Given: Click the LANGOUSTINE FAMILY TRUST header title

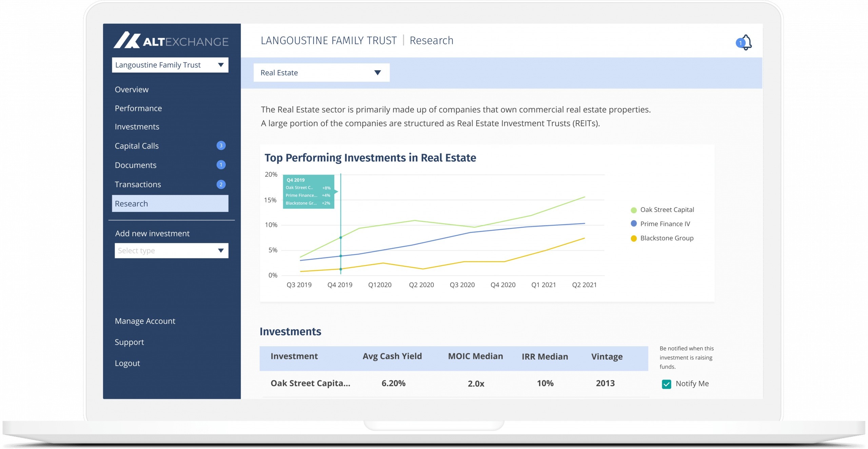Looking at the screenshot, I should coord(329,40).
